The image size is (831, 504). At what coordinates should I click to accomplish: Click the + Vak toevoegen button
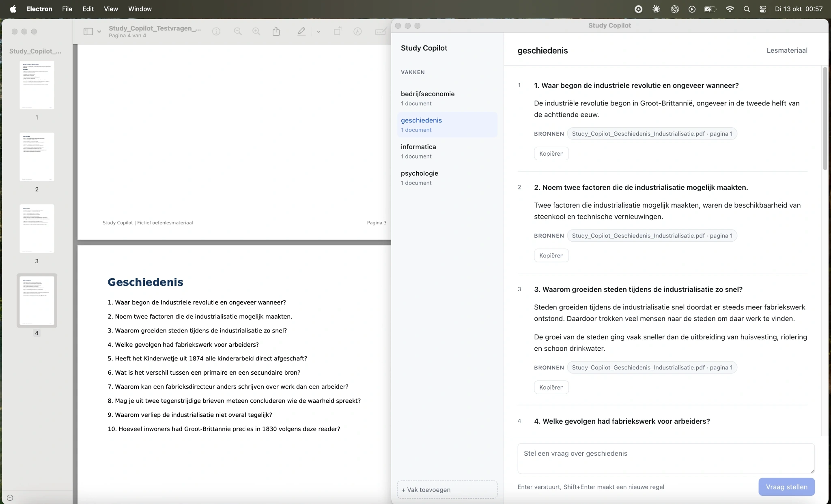[x=447, y=489]
